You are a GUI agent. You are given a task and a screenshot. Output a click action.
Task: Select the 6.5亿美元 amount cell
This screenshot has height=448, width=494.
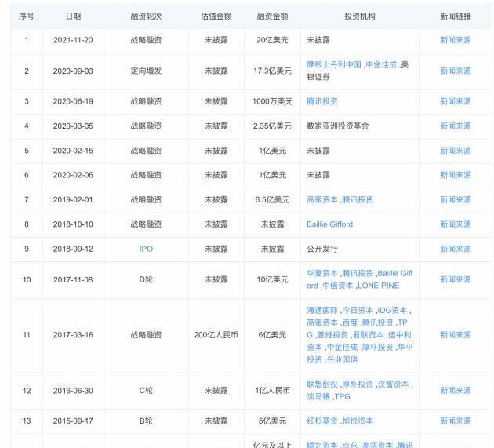[273, 199]
